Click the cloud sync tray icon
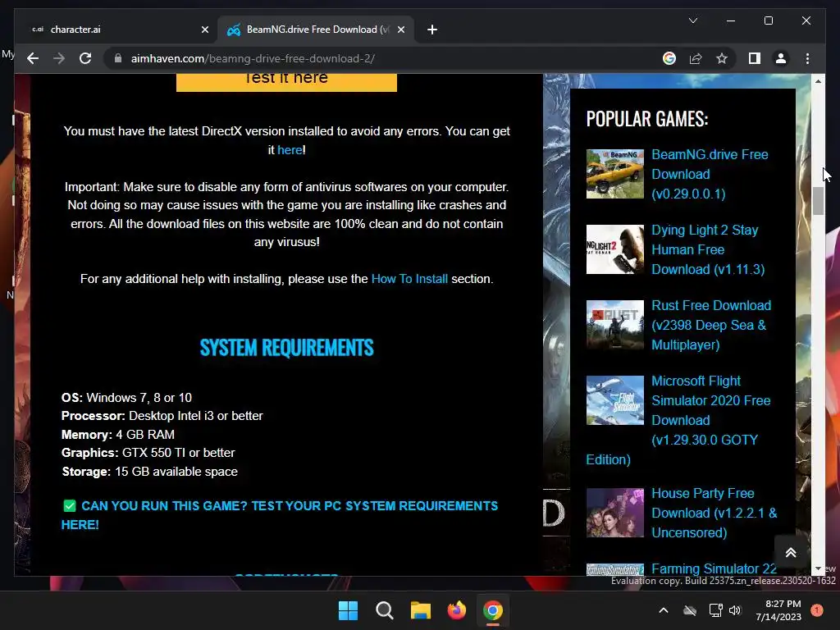 point(690,610)
